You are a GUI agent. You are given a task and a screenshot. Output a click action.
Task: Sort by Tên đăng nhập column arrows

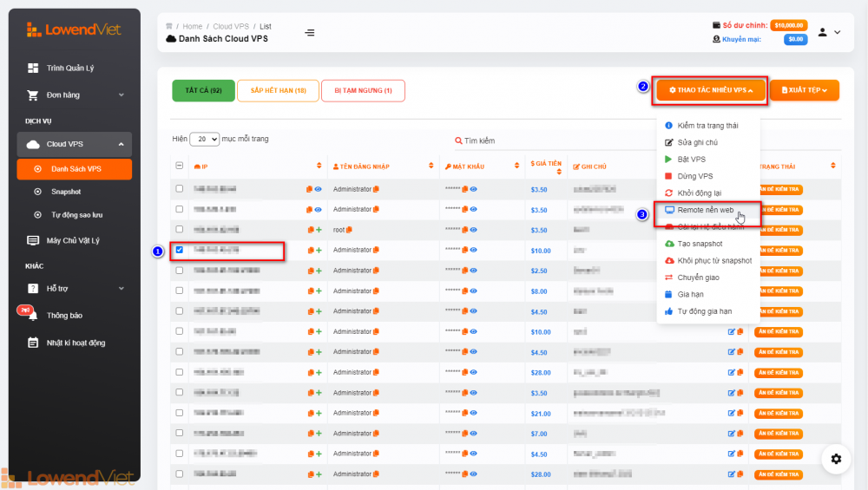[x=431, y=166]
